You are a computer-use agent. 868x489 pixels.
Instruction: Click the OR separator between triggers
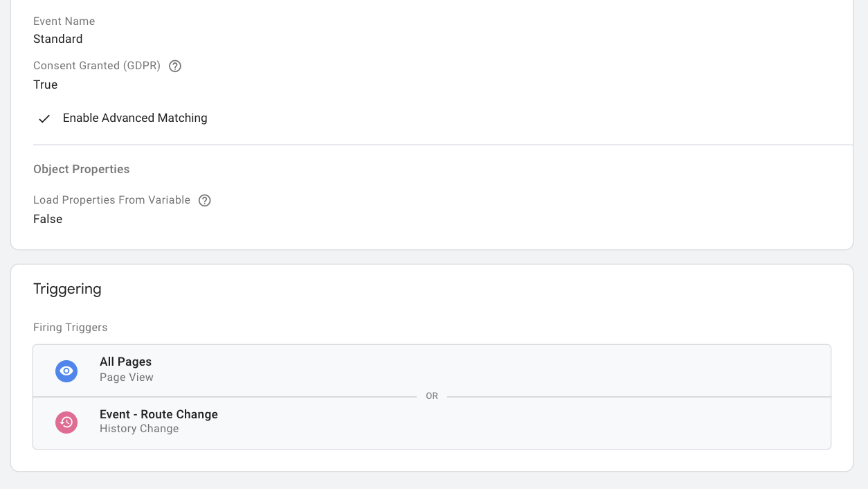432,395
